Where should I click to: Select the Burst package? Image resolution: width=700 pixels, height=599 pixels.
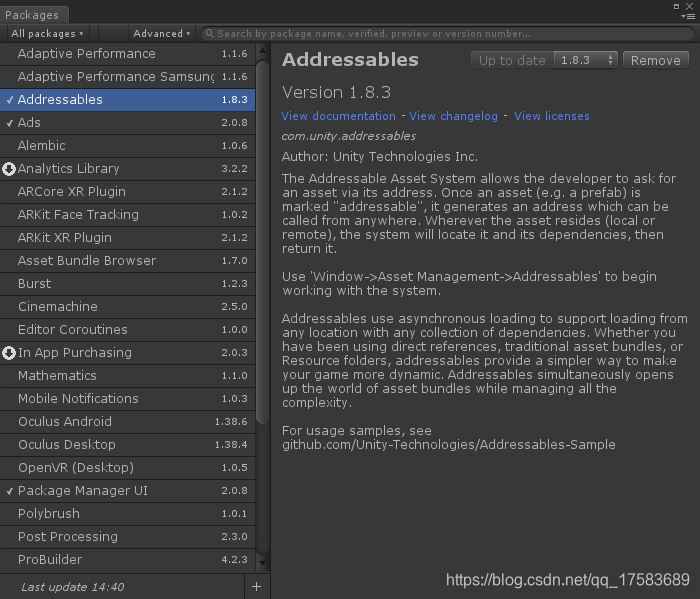[128, 283]
